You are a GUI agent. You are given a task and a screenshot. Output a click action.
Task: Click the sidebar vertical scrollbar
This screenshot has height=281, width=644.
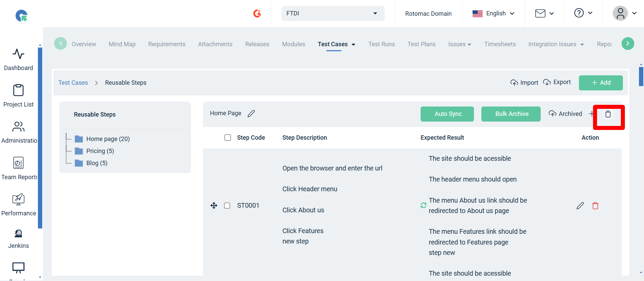coord(40,137)
